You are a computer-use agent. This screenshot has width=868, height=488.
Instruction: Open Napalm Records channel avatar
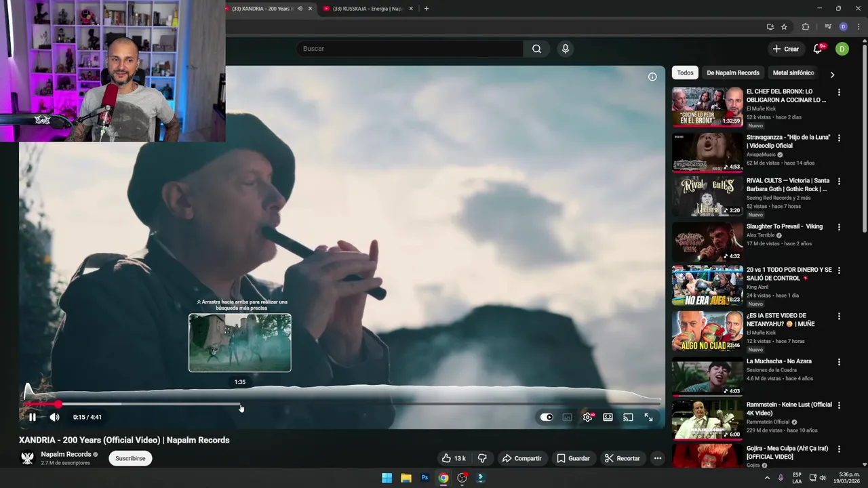pyautogui.click(x=27, y=458)
